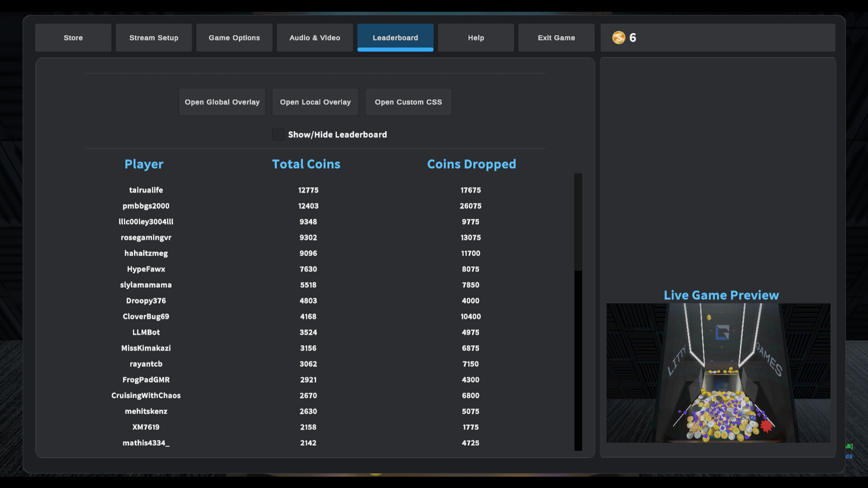Select the Leaderboard tab

click(395, 38)
